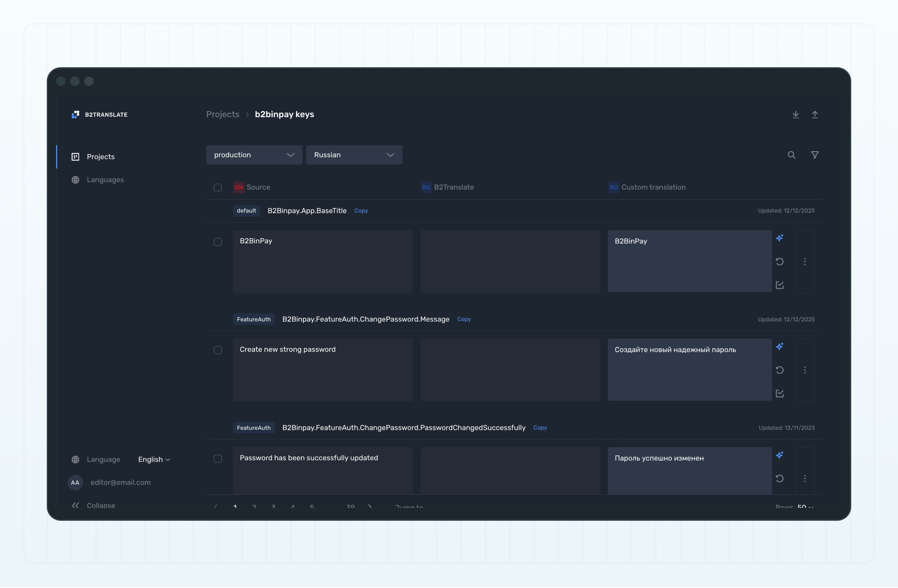Viewport: 898px width, 588px height.
Task: Revert translation for Create new strong password
Action: (x=780, y=370)
